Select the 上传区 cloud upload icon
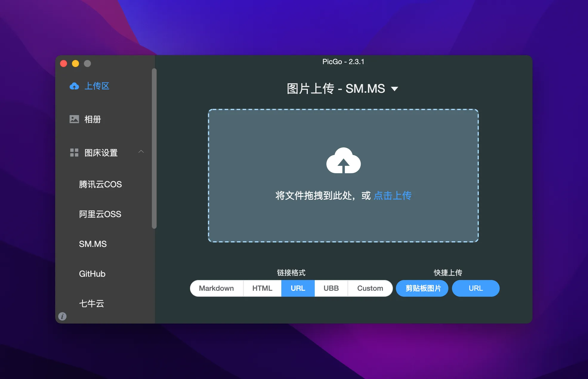The height and width of the screenshot is (379, 588). tap(74, 86)
